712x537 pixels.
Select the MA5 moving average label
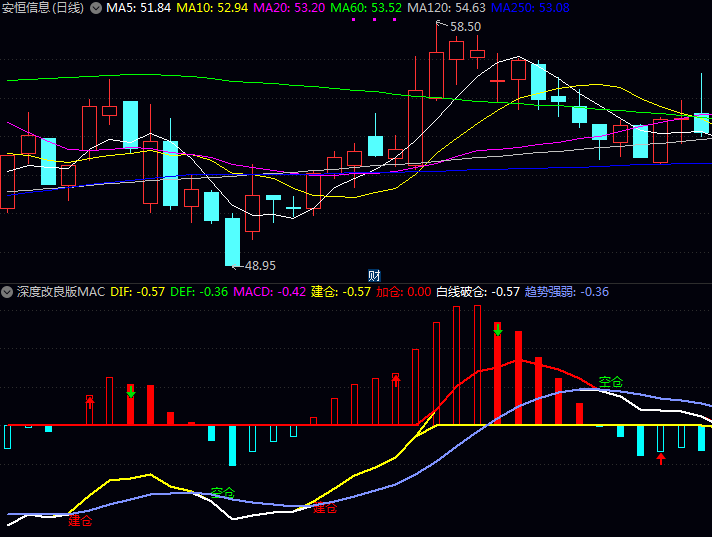point(138,8)
